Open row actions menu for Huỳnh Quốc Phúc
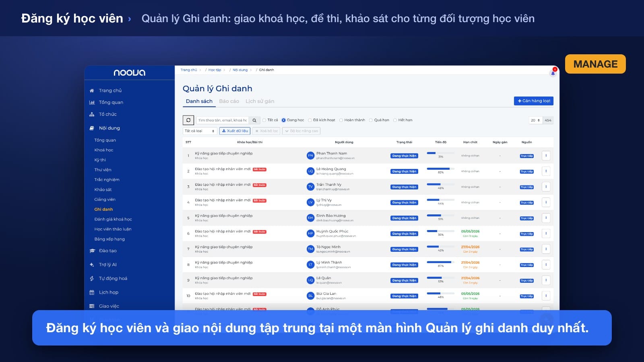 tap(546, 233)
